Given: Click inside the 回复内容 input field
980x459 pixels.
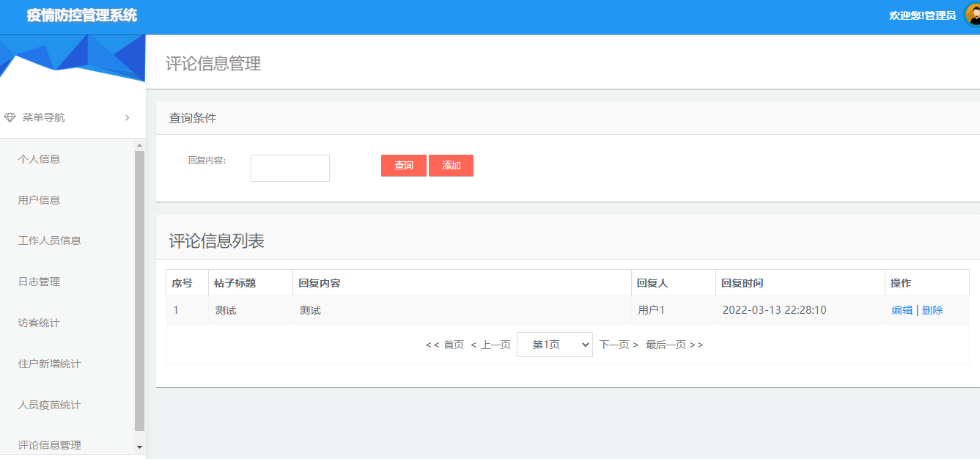Looking at the screenshot, I should click(290, 168).
